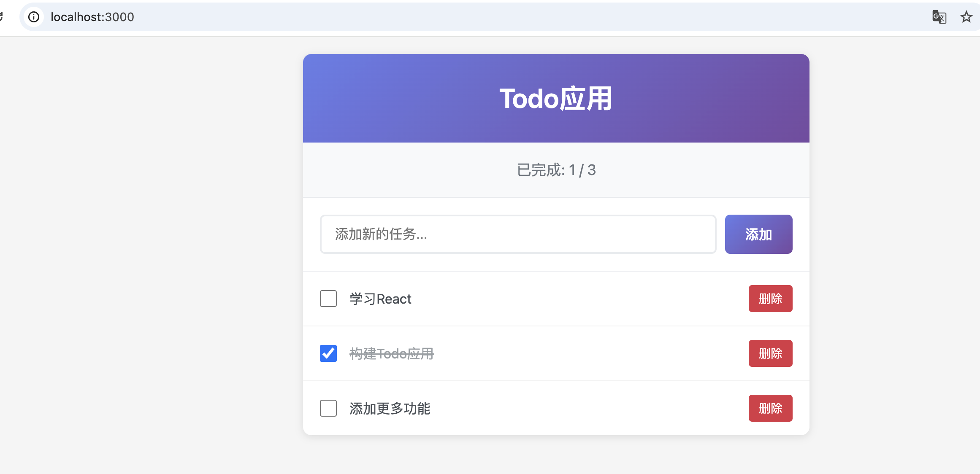980x474 pixels.
Task: Check the 学习React checkbox
Action: point(328,299)
